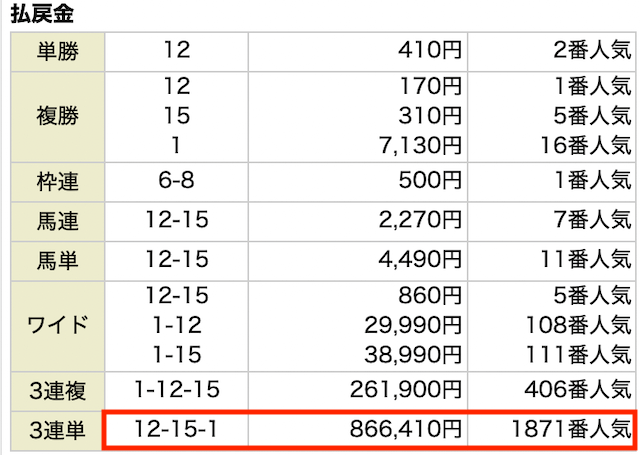
Task: Click the 7,130円 place payout
Action: coord(420,145)
